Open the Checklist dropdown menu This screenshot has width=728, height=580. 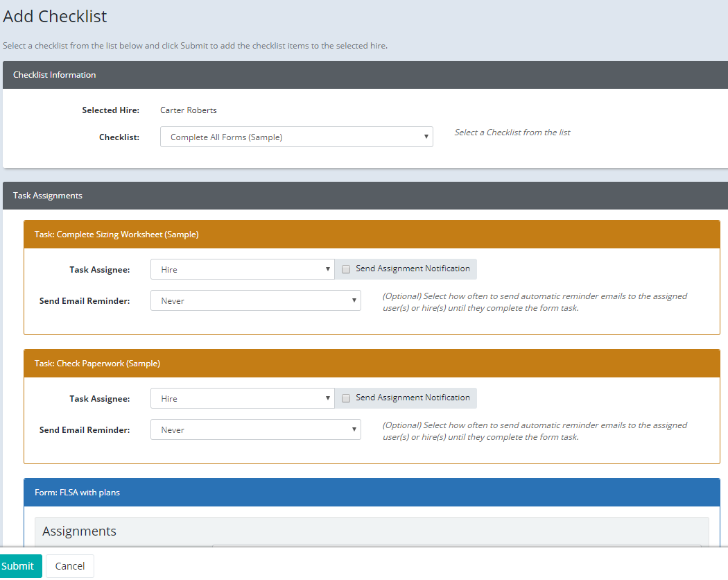(296, 137)
